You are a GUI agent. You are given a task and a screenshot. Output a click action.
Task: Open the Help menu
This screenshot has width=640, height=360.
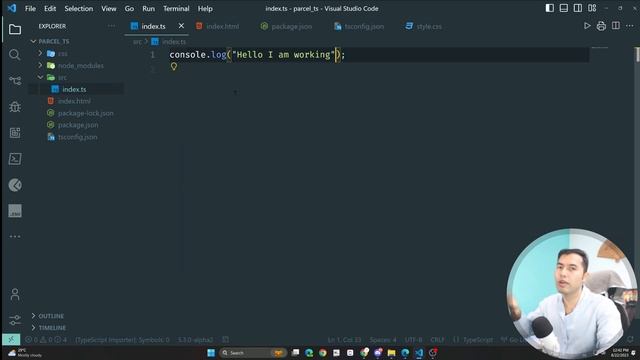pos(205,8)
